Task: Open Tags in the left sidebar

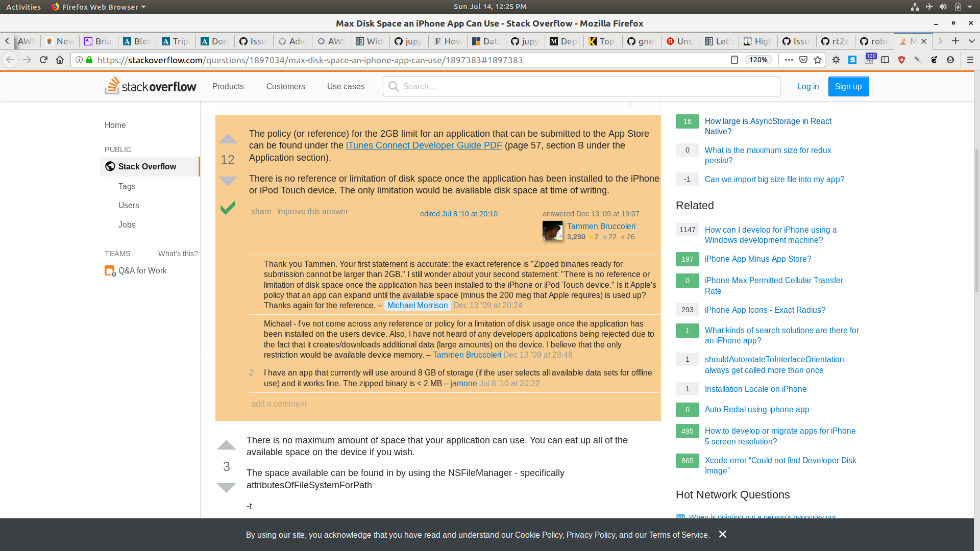Action: (x=127, y=186)
